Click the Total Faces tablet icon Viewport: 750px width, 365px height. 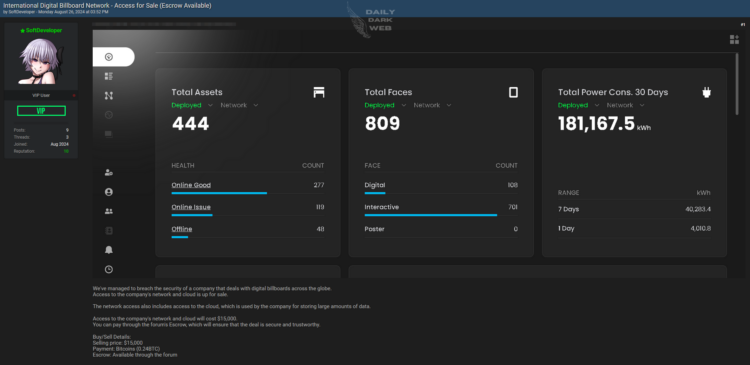pyautogui.click(x=513, y=92)
